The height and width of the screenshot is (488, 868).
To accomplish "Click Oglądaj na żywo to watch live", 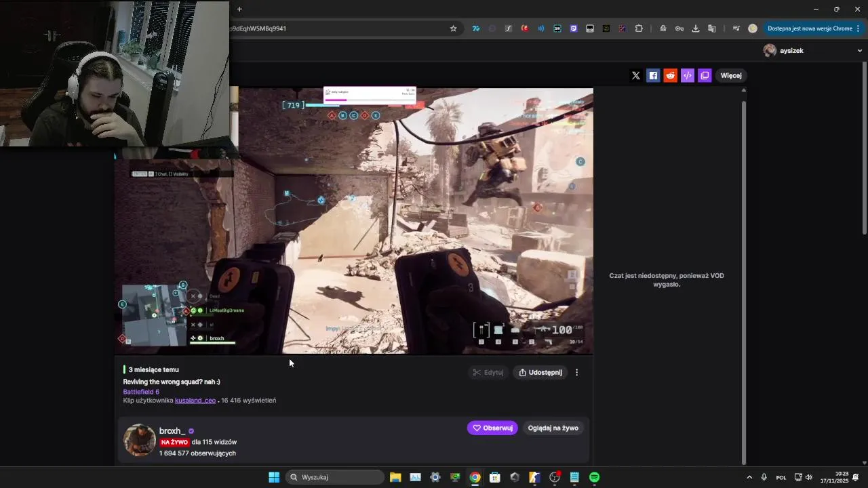I will tap(553, 428).
